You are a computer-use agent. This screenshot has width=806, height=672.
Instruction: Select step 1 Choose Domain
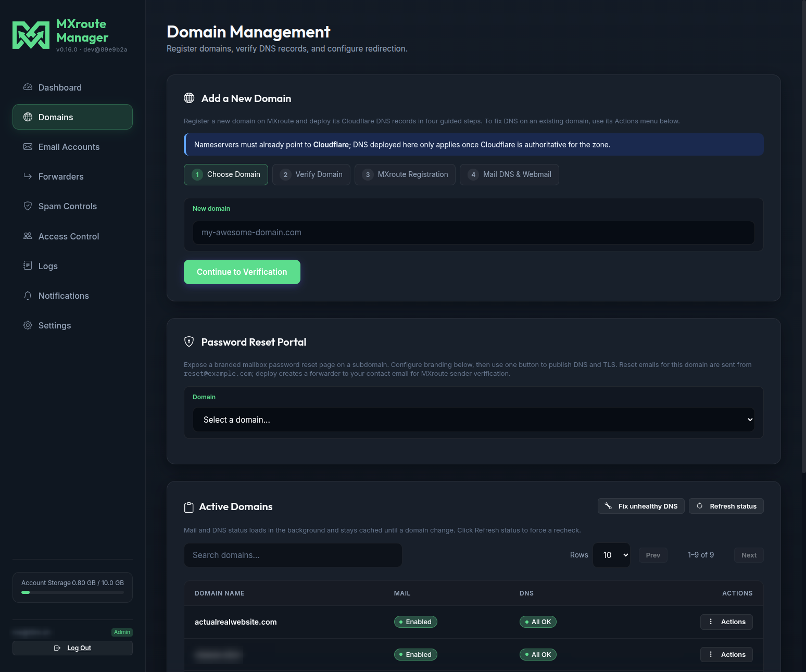pos(226,174)
